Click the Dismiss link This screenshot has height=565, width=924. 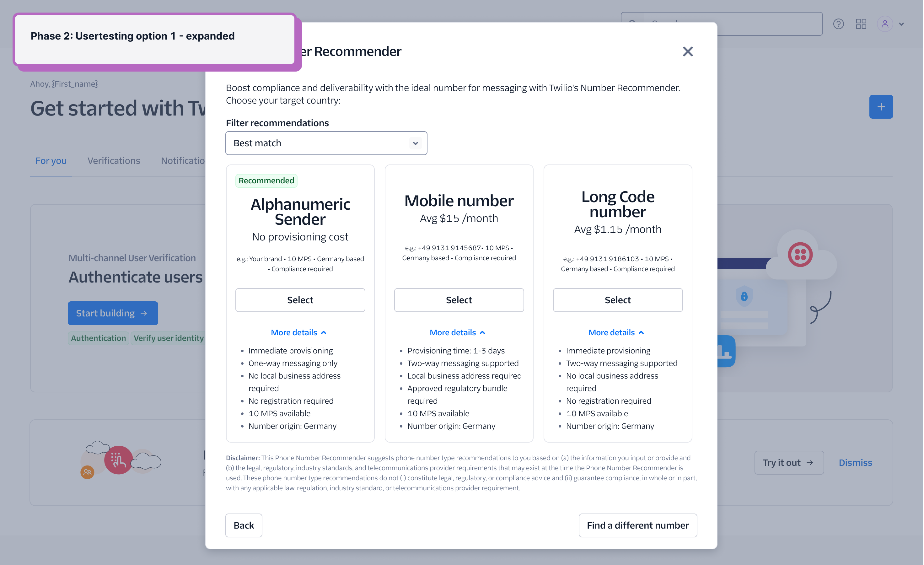[x=855, y=463]
